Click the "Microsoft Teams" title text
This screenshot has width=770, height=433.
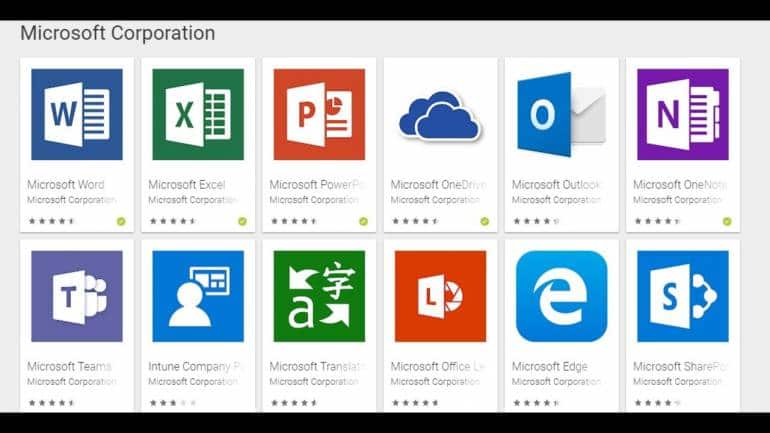(x=70, y=367)
